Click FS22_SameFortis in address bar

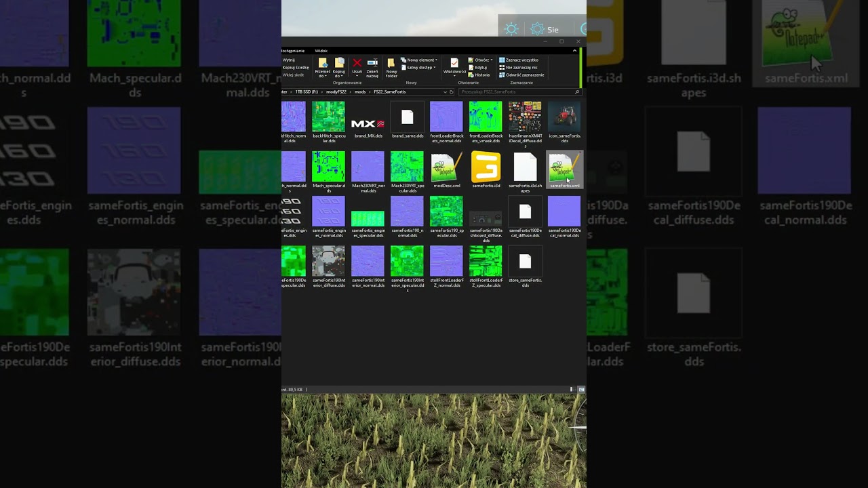[390, 91]
